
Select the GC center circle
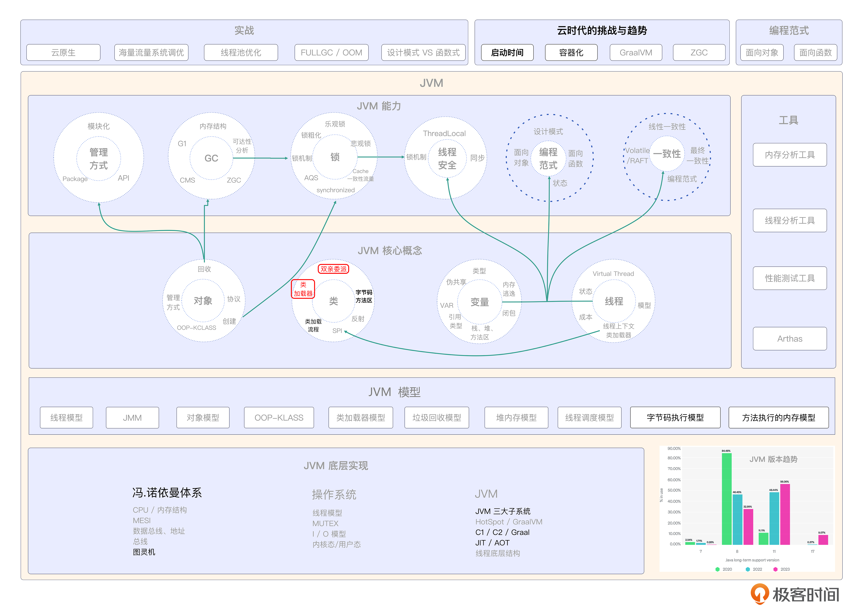211,158
